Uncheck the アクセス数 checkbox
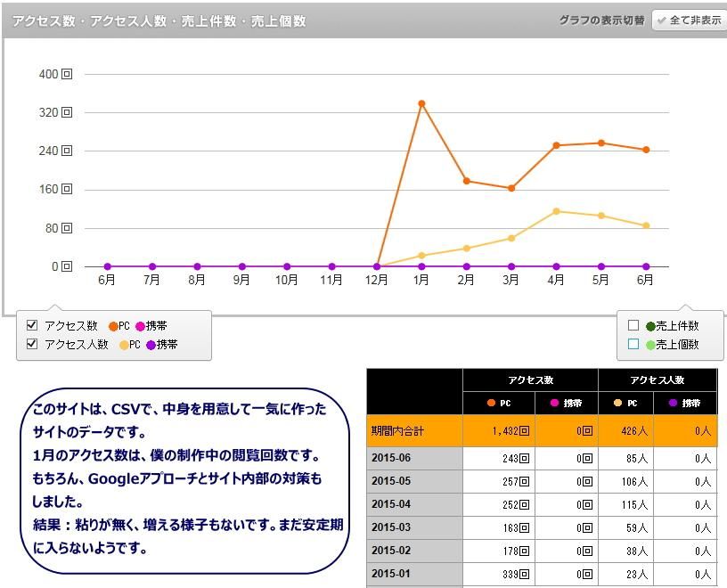The image size is (727, 588). coord(32,326)
